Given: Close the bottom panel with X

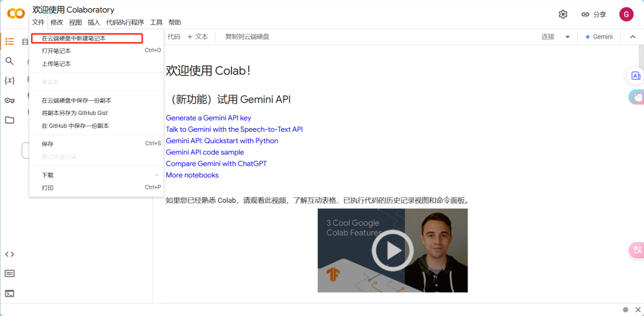Looking at the screenshot, I should [x=637, y=309].
